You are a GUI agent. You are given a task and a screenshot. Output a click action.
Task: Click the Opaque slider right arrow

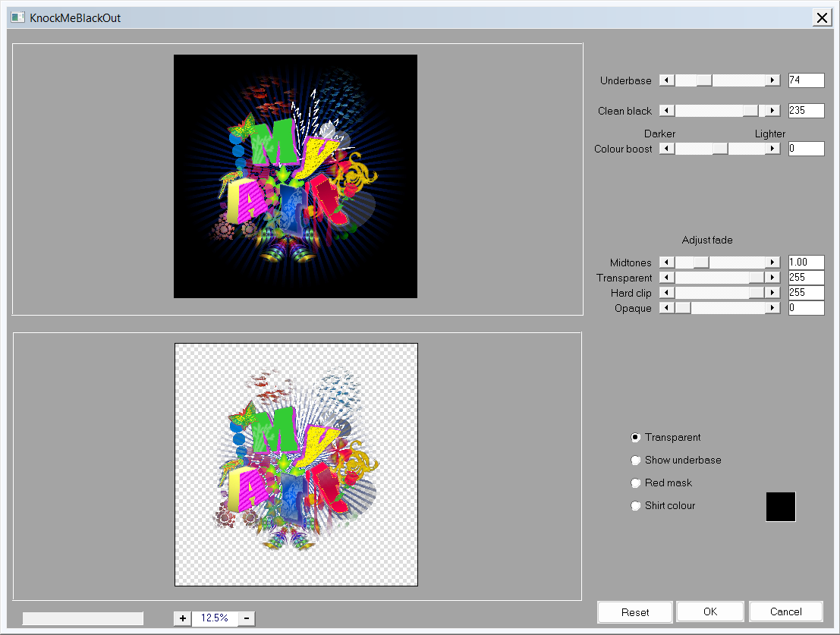772,308
